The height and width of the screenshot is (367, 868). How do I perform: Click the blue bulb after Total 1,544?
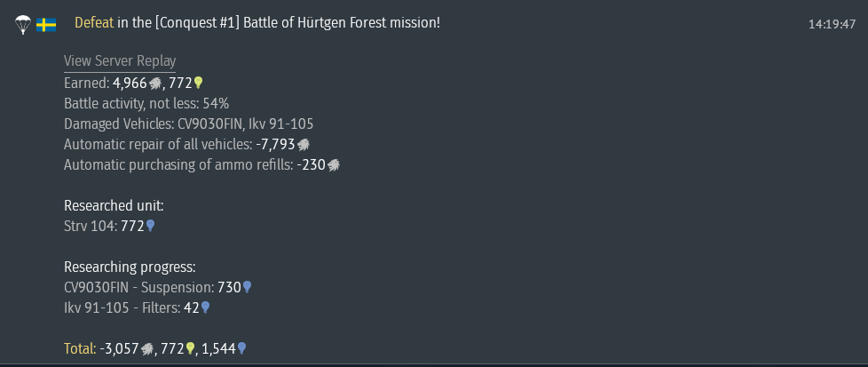click(241, 348)
